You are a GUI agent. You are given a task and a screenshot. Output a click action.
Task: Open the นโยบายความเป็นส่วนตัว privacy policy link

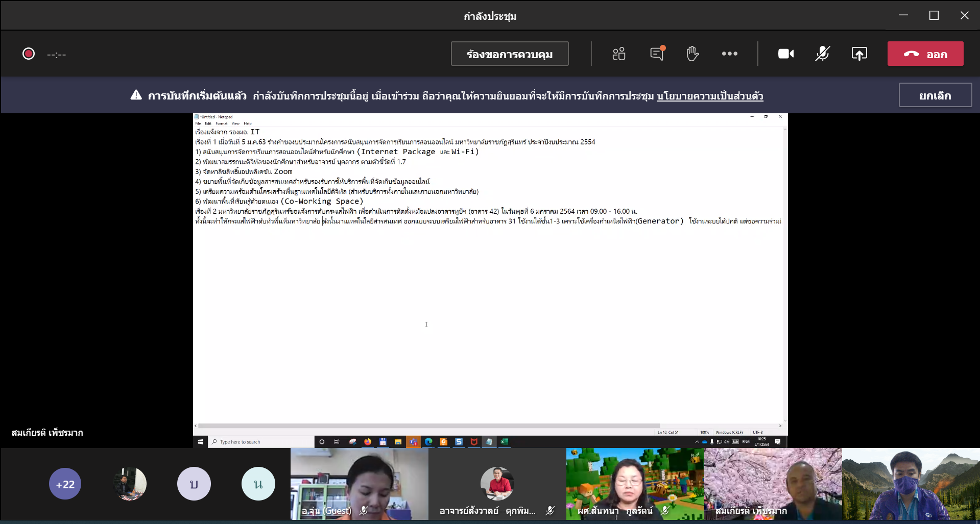(709, 96)
